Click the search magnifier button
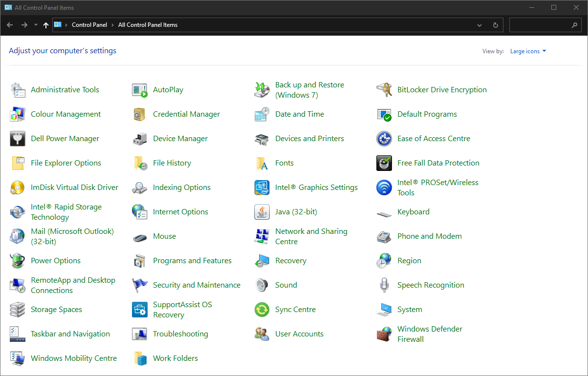The image size is (588, 376). pos(575,25)
